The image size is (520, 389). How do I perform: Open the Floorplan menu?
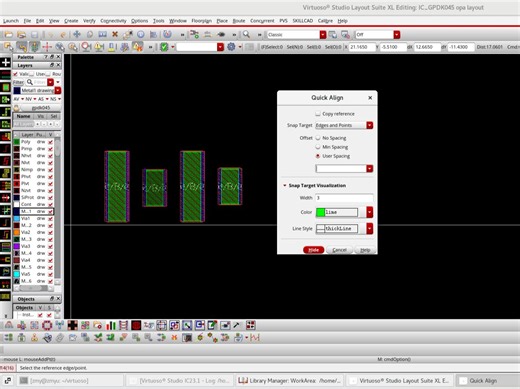201,21
